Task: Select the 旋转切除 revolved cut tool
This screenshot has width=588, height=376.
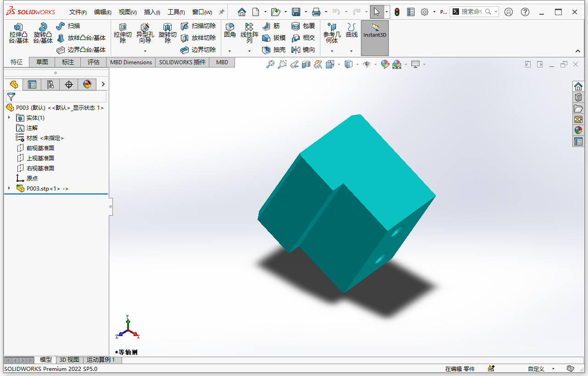Action: (x=168, y=33)
